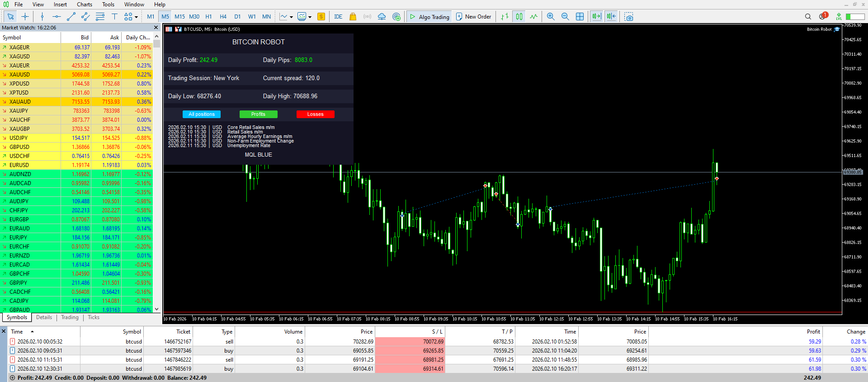Select the XAUUSD row in Market Watch

[x=76, y=75]
